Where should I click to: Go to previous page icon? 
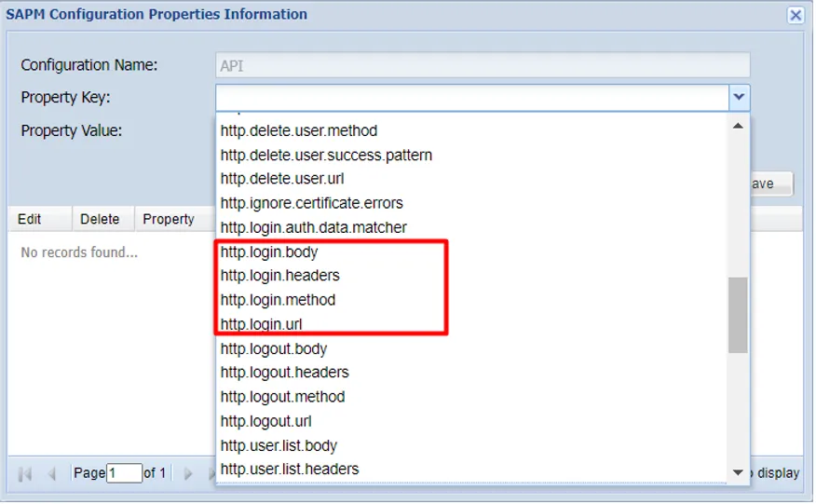coord(51,473)
